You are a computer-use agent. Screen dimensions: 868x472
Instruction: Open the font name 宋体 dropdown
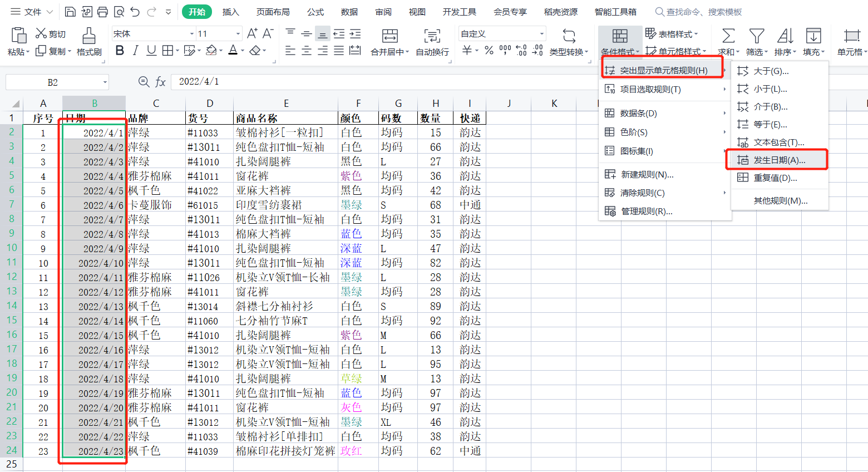pos(192,34)
